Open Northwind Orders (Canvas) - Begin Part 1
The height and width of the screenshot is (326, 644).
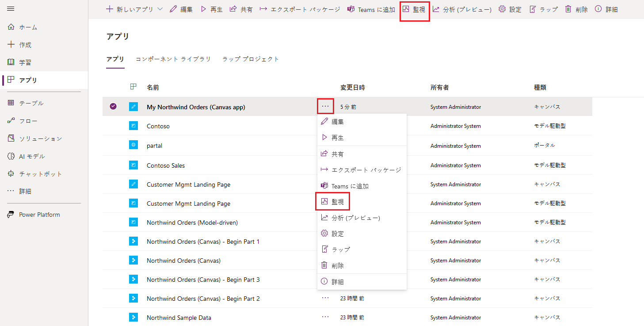click(x=203, y=242)
